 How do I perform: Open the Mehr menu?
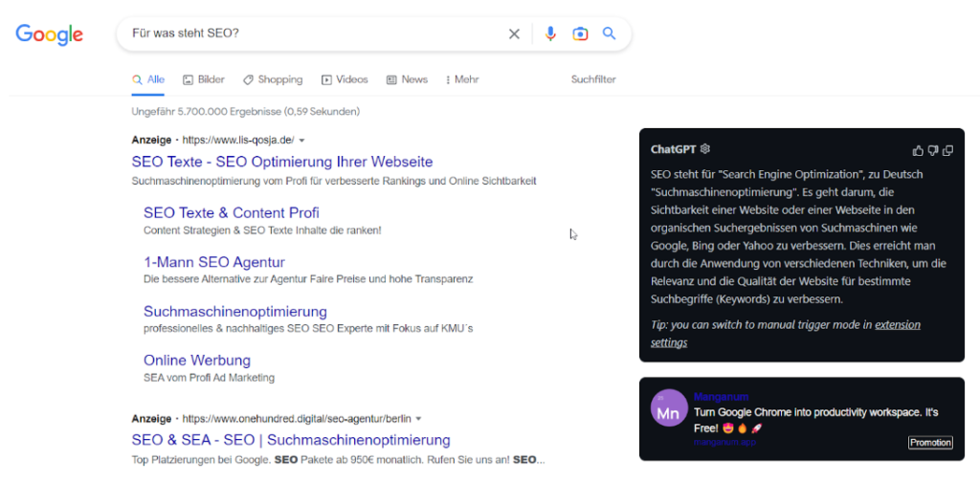coord(462,80)
